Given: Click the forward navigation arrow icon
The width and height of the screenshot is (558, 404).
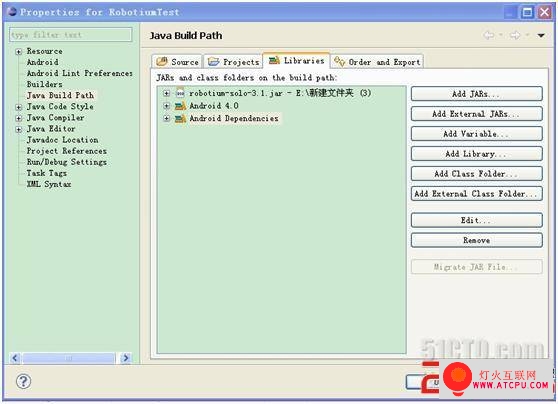Looking at the screenshot, I should click(x=515, y=35).
